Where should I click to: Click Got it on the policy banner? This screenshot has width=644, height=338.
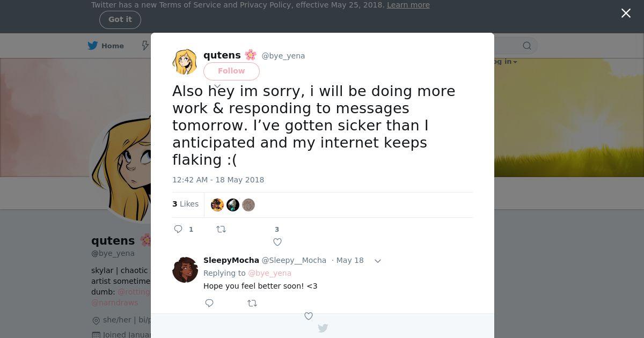(x=120, y=19)
